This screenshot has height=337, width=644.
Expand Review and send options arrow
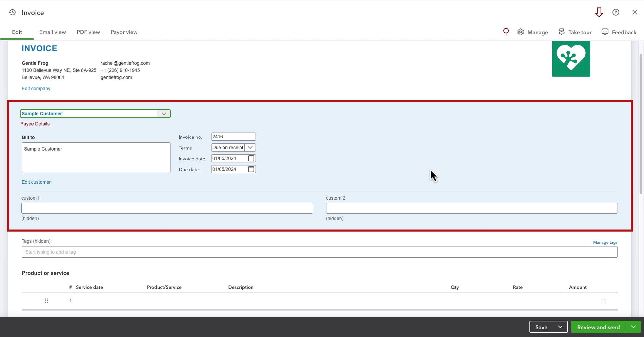tap(633, 327)
